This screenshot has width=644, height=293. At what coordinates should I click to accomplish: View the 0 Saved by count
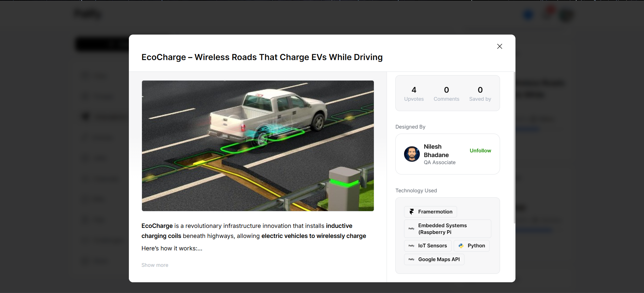pyautogui.click(x=480, y=94)
